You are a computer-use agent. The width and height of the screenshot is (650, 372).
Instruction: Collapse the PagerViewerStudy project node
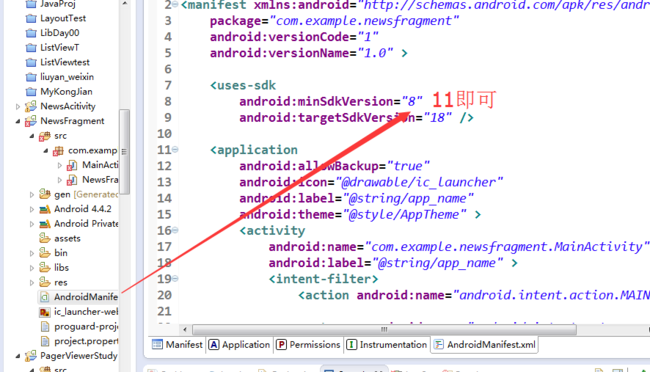[x=18, y=356]
